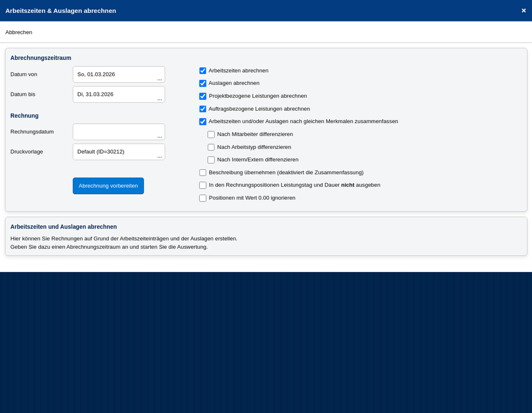The height and width of the screenshot is (413, 532).
Task: Enable Beschreibung übernehmen option
Action: [203, 173]
